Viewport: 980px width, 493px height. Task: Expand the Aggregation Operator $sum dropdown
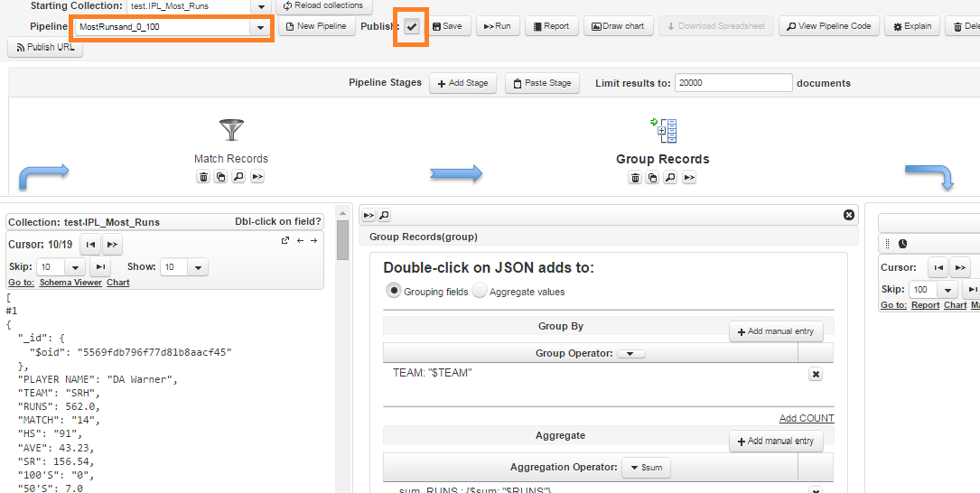[x=646, y=468]
